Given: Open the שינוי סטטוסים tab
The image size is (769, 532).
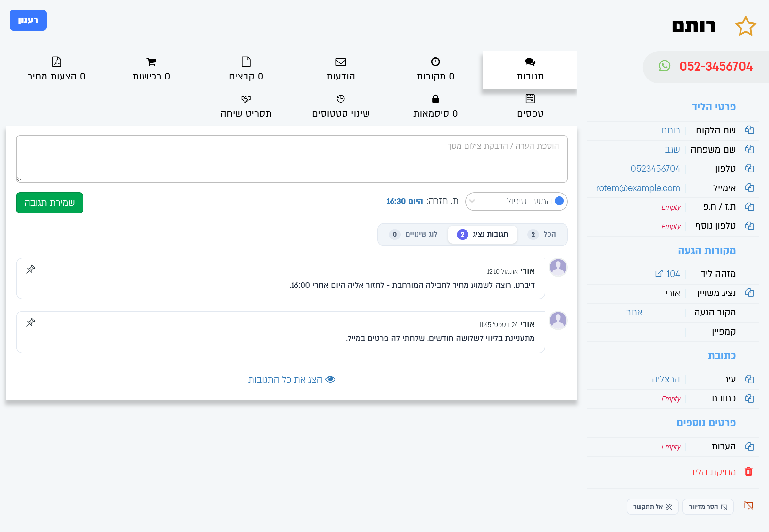Looking at the screenshot, I should [x=341, y=107].
